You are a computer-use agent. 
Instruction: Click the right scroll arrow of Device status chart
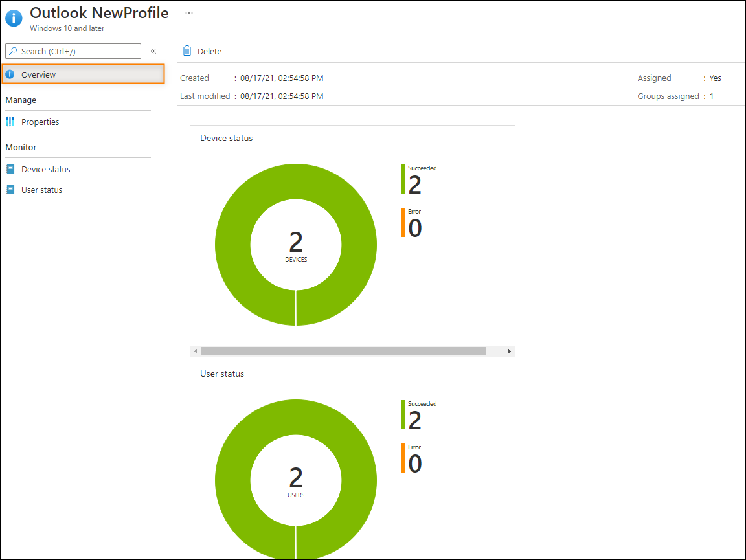click(x=510, y=351)
